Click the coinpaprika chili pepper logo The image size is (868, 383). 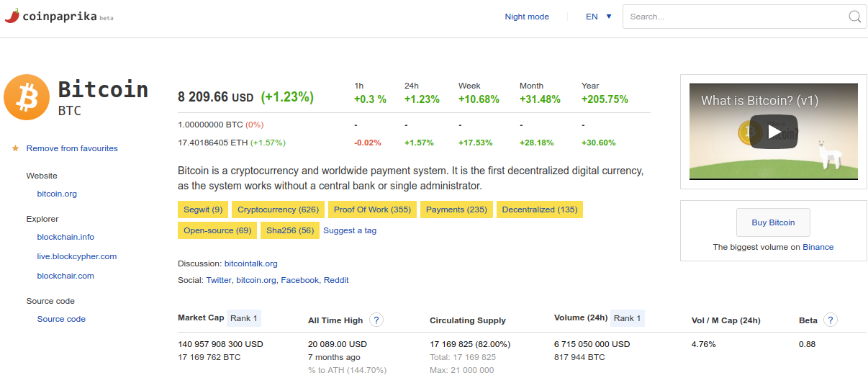(x=12, y=16)
